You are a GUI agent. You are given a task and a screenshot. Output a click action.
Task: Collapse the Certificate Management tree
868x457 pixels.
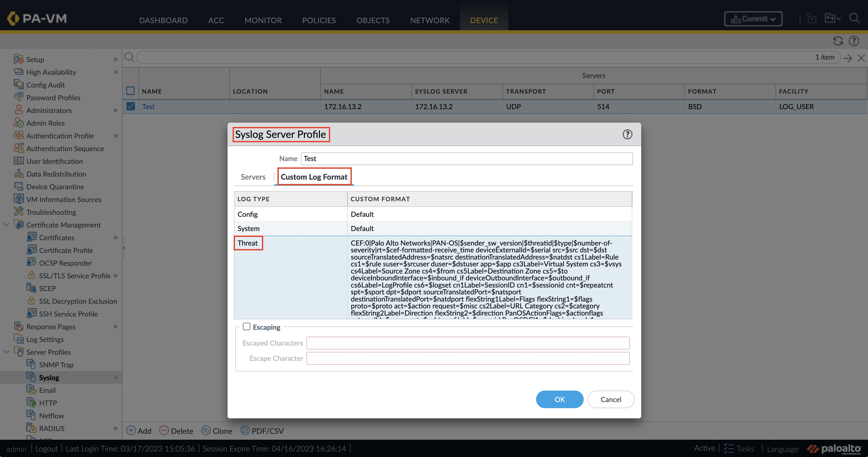pos(6,225)
